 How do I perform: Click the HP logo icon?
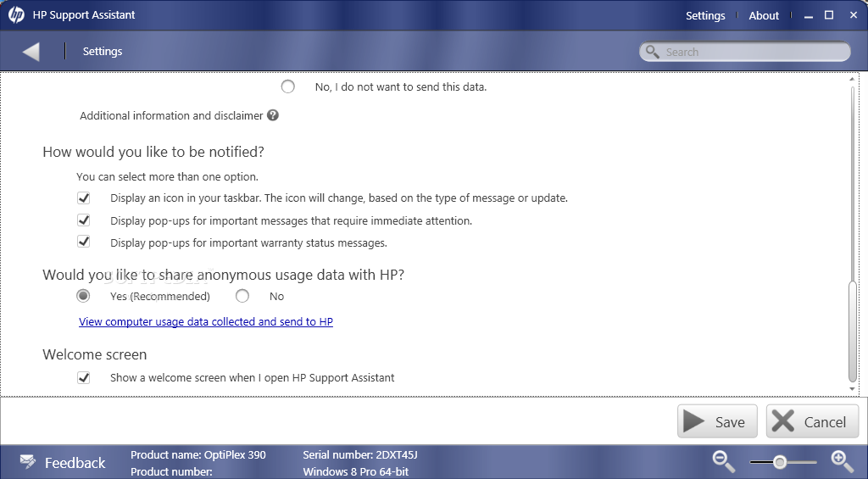(16, 15)
